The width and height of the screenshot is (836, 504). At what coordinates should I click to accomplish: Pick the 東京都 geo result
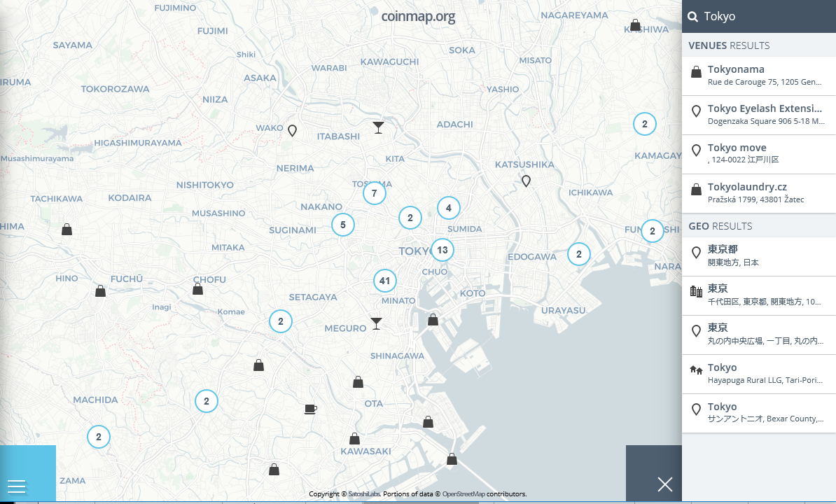click(x=758, y=256)
